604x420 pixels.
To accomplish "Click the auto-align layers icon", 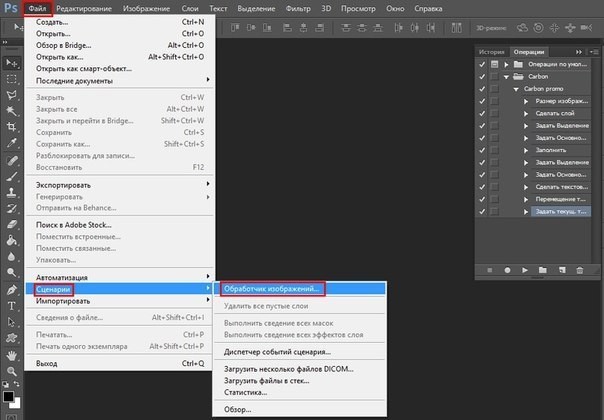I will (456, 28).
